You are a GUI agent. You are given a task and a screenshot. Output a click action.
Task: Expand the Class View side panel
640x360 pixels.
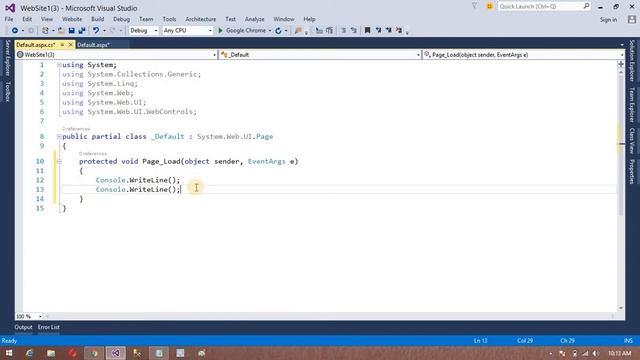[x=632, y=140]
